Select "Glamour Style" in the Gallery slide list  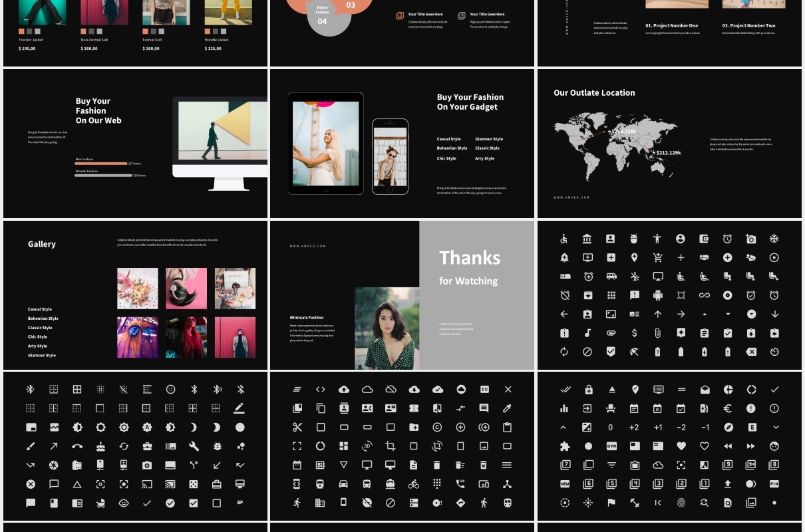(42, 355)
